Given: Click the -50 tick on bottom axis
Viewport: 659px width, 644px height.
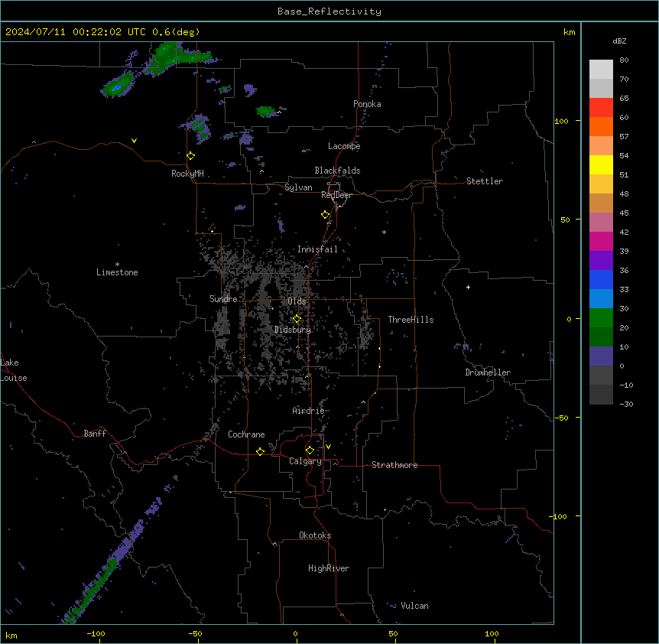Looking at the screenshot, I should (195, 633).
